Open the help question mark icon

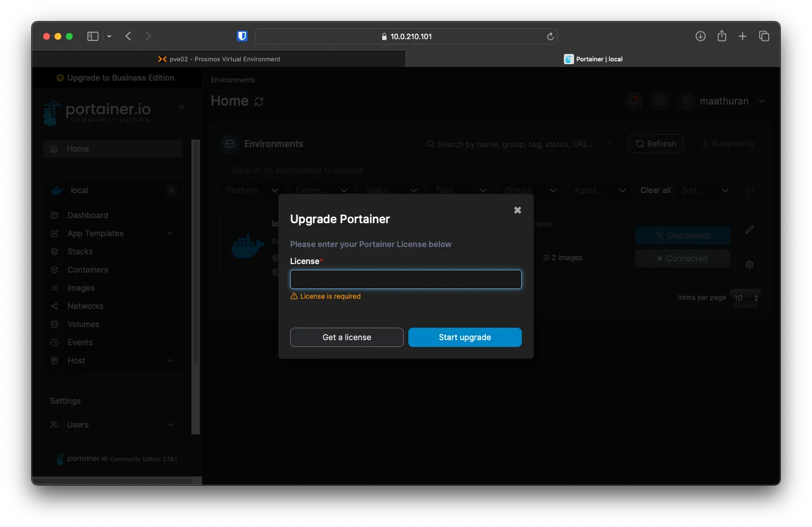[x=660, y=101]
